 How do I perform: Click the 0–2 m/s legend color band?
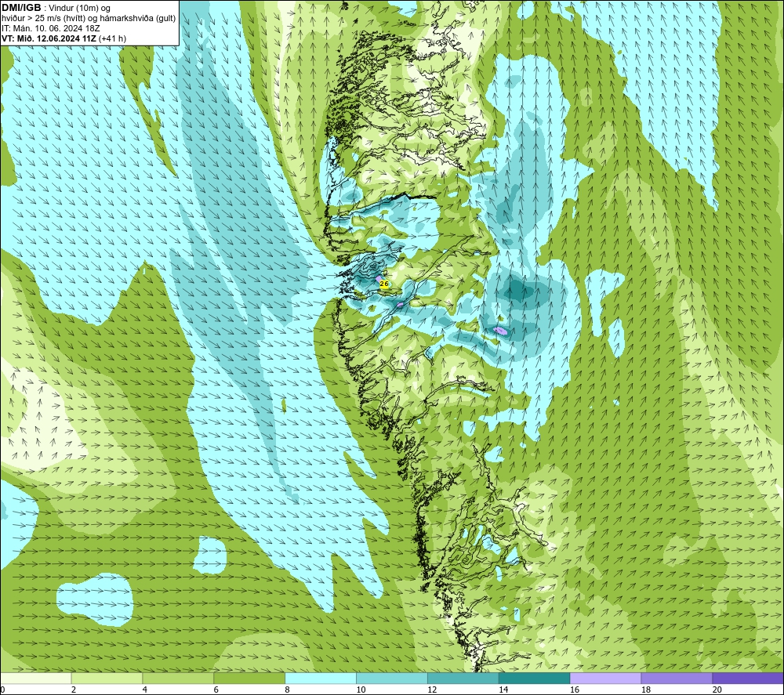(x=36, y=679)
